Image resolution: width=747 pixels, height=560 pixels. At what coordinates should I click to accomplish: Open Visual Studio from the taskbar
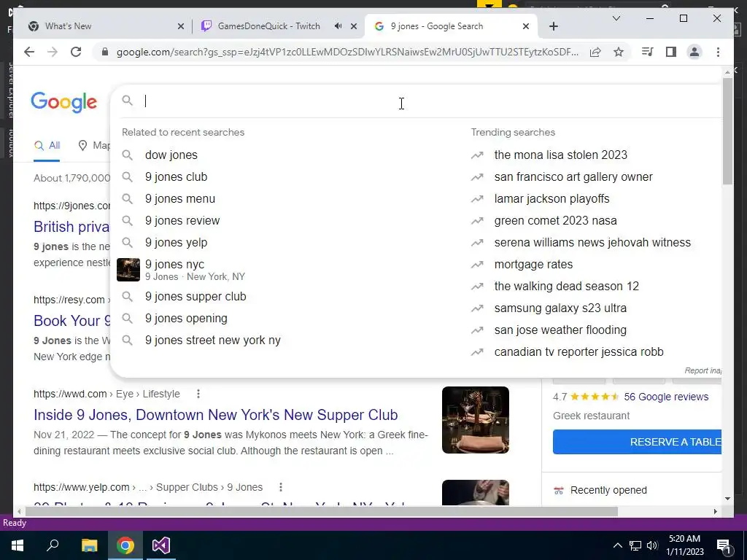161,545
